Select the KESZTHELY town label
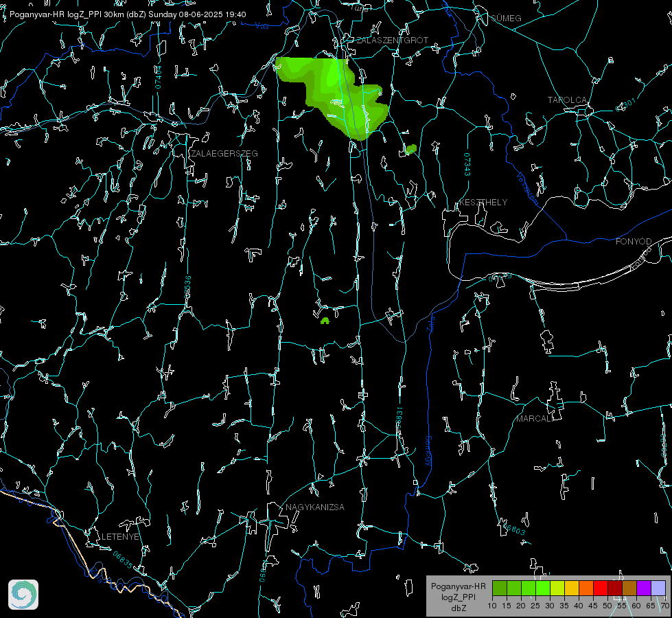The height and width of the screenshot is (618, 672). tap(483, 202)
